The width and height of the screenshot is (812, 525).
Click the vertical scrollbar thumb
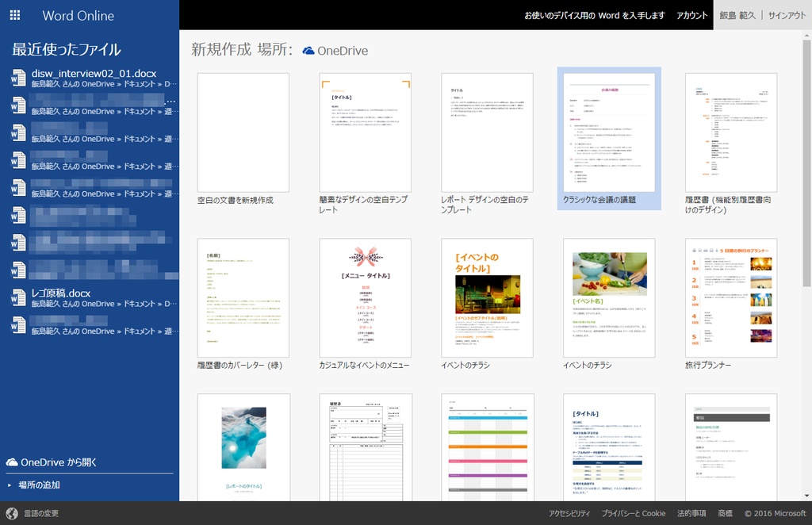pos(806,163)
